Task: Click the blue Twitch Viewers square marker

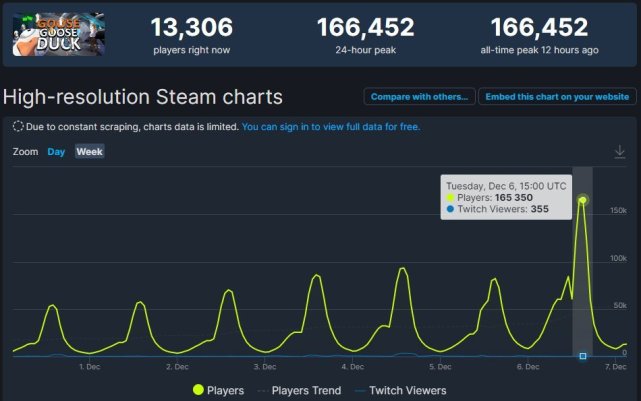Action: [x=583, y=356]
